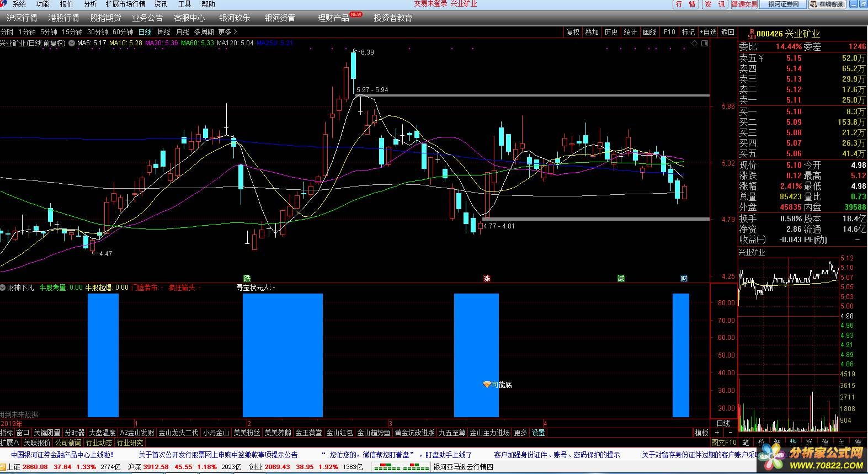This screenshot has width=868, height=474.
Task: Open the 公司新闻 tab
Action: pyautogui.click(x=68, y=443)
